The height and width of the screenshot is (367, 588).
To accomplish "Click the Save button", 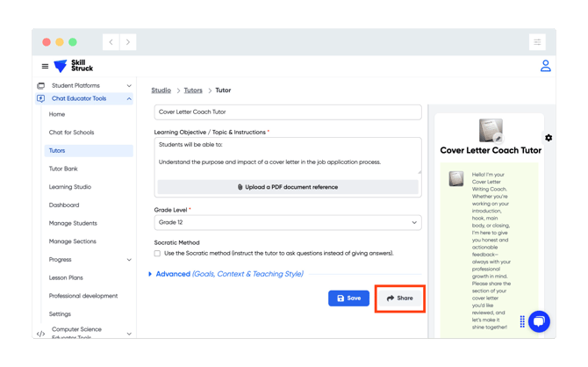I will click(x=348, y=299).
